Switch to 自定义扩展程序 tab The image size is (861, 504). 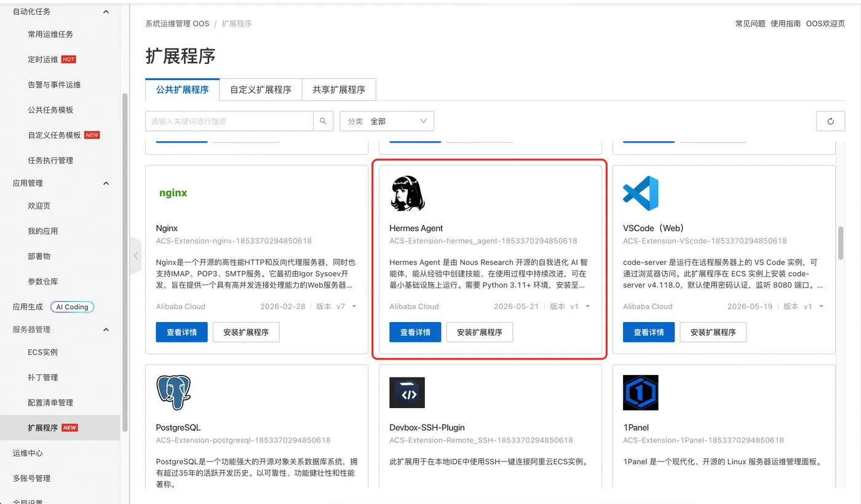pyautogui.click(x=261, y=89)
